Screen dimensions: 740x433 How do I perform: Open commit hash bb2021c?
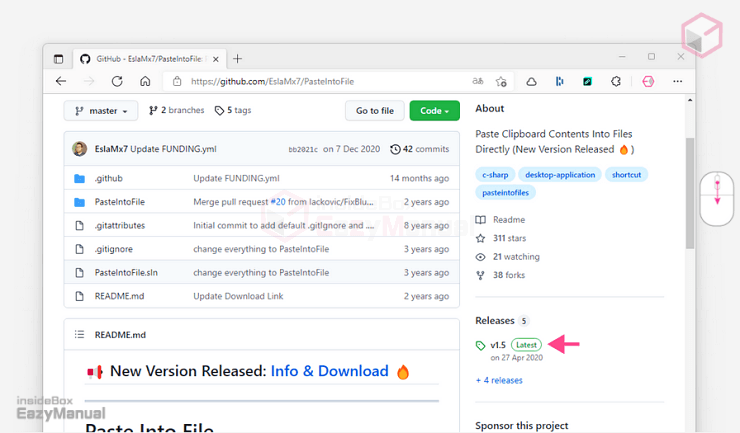click(x=303, y=149)
